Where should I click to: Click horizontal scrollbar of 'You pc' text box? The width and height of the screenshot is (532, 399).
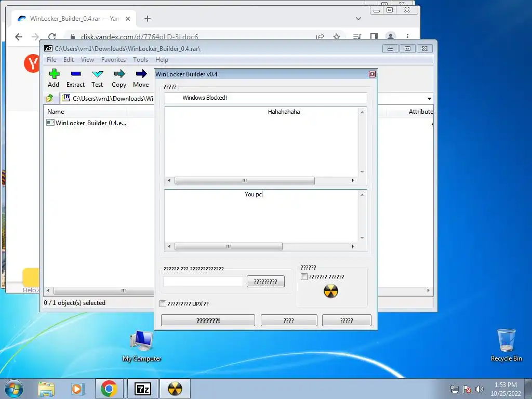point(229,247)
